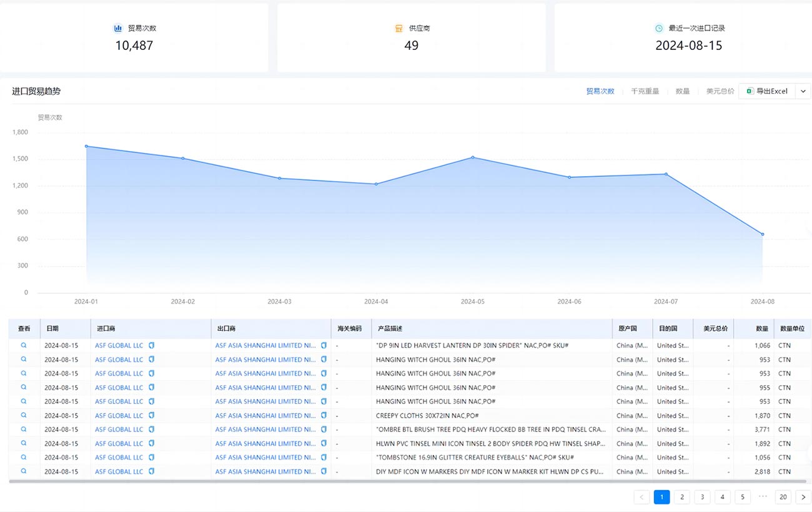The width and height of the screenshot is (812, 512).
Task: Copy importer name in DIY MDF ICON row
Action: point(151,471)
